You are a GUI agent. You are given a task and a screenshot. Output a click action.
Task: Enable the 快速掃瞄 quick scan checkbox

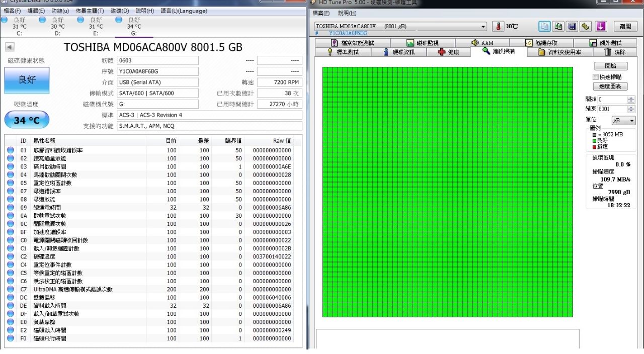click(x=596, y=77)
